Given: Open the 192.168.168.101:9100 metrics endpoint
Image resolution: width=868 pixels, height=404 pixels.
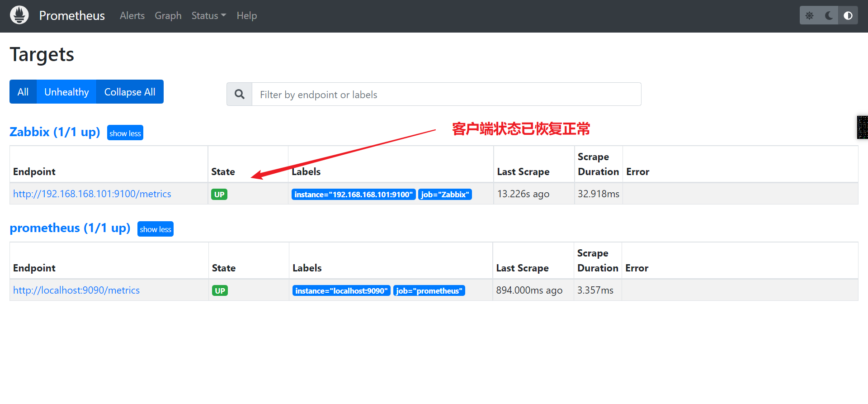Looking at the screenshot, I should tap(92, 194).
